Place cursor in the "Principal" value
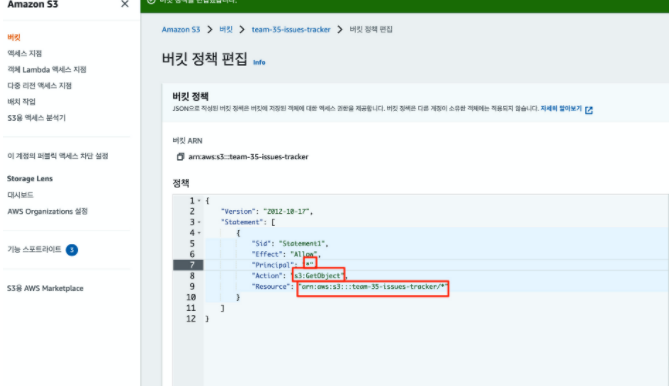669x388 pixels. (x=310, y=264)
